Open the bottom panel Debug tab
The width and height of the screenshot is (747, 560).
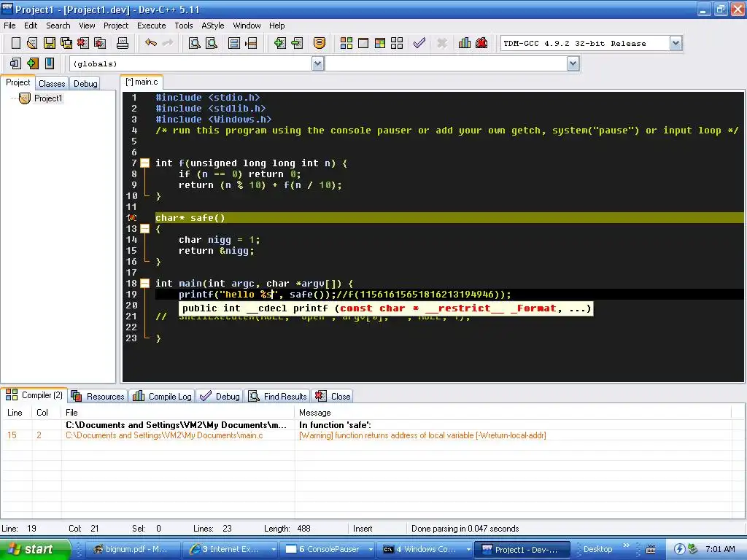click(x=220, y=396)
